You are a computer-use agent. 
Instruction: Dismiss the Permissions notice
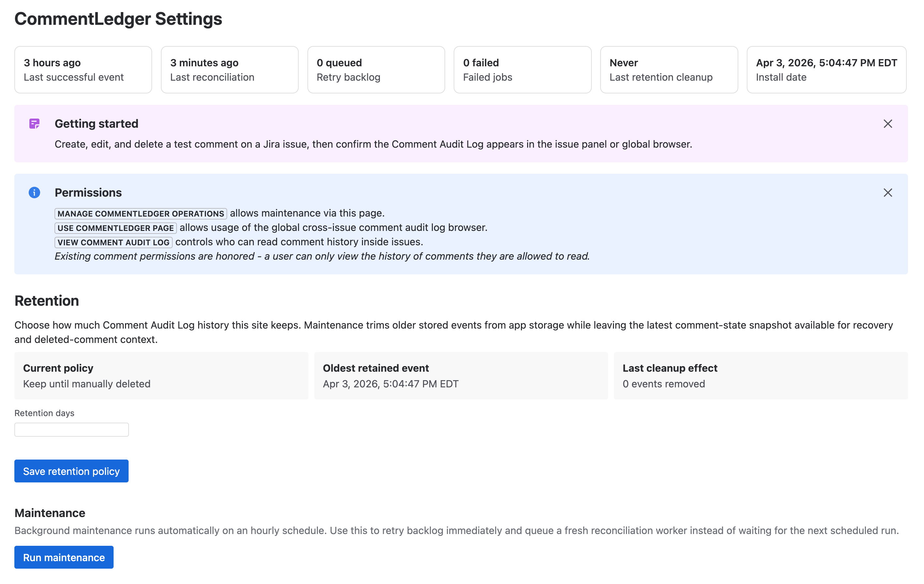coord(888,192)
